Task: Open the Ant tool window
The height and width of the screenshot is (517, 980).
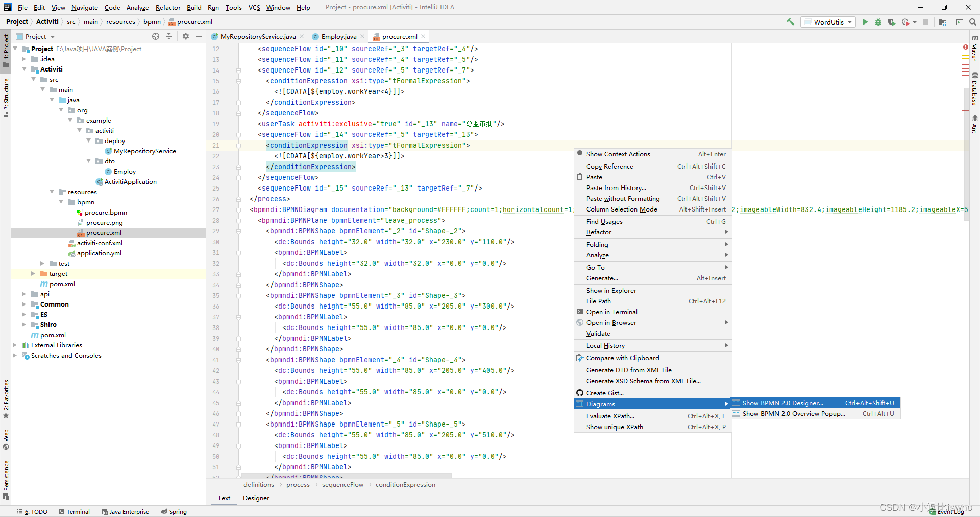Action: (974, 124)
